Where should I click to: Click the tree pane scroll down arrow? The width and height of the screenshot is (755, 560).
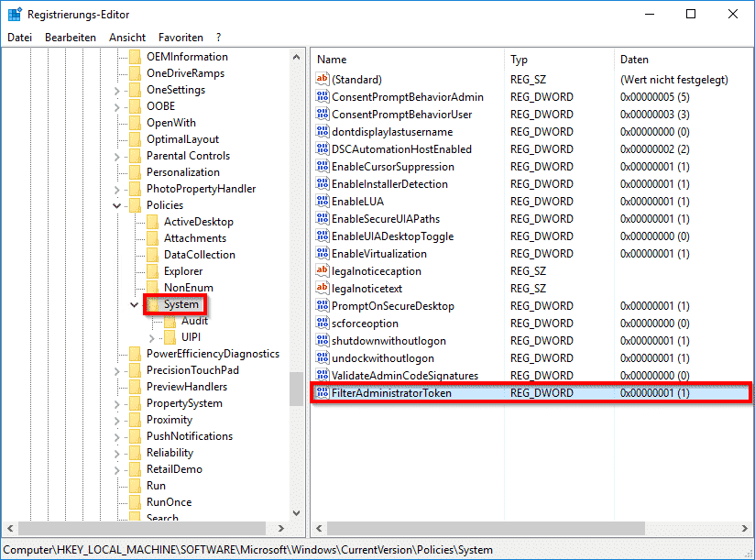297,513
